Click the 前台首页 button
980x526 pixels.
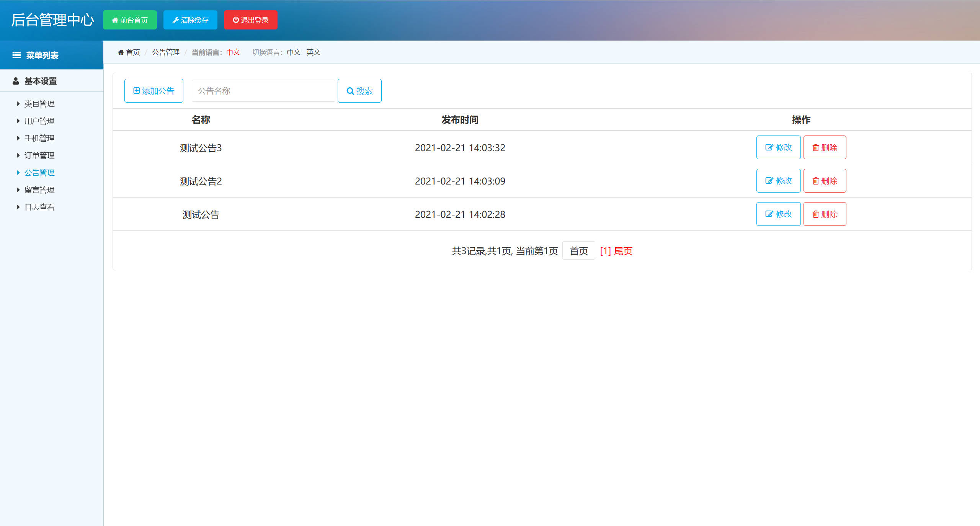tap(130, 20)
